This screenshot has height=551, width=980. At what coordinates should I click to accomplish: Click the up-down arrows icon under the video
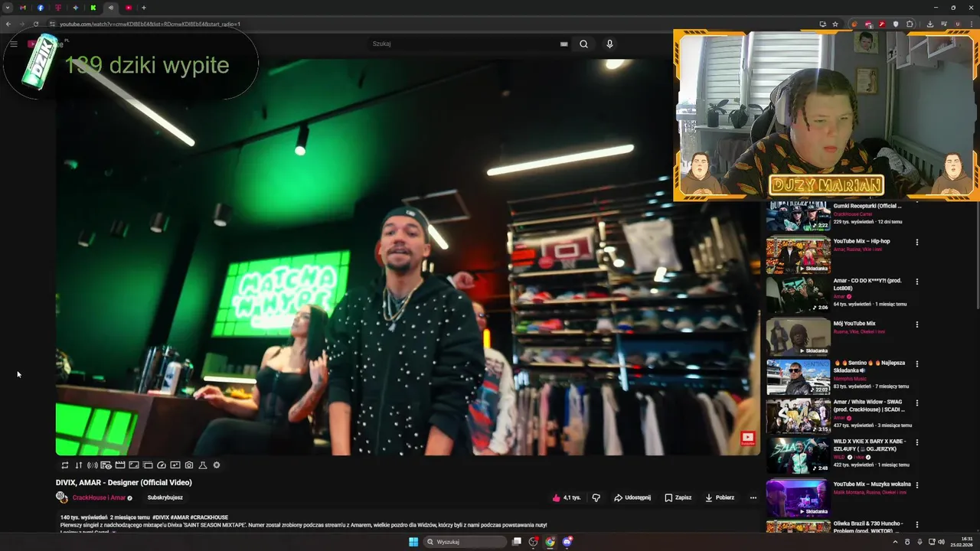(78, 465)
